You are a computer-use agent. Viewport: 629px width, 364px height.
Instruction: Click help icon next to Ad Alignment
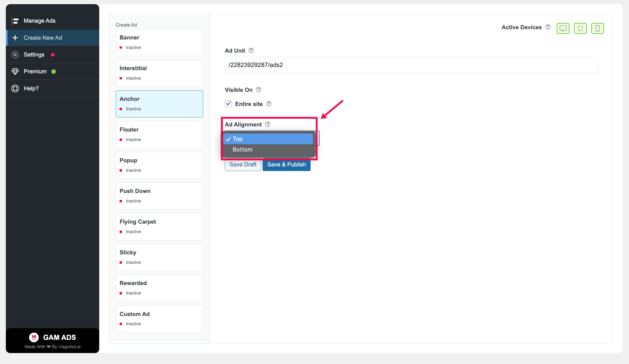coord(268,124)
